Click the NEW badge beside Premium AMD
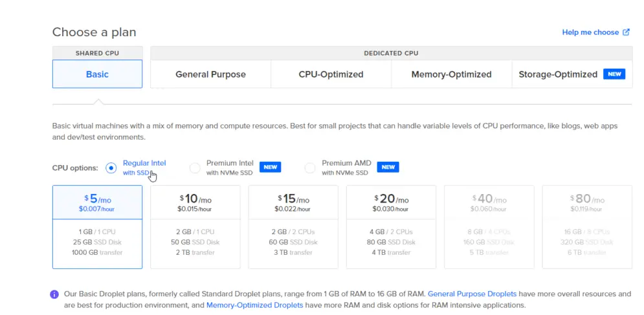Screen dimensions: 644x315 (x=388, y=167)
